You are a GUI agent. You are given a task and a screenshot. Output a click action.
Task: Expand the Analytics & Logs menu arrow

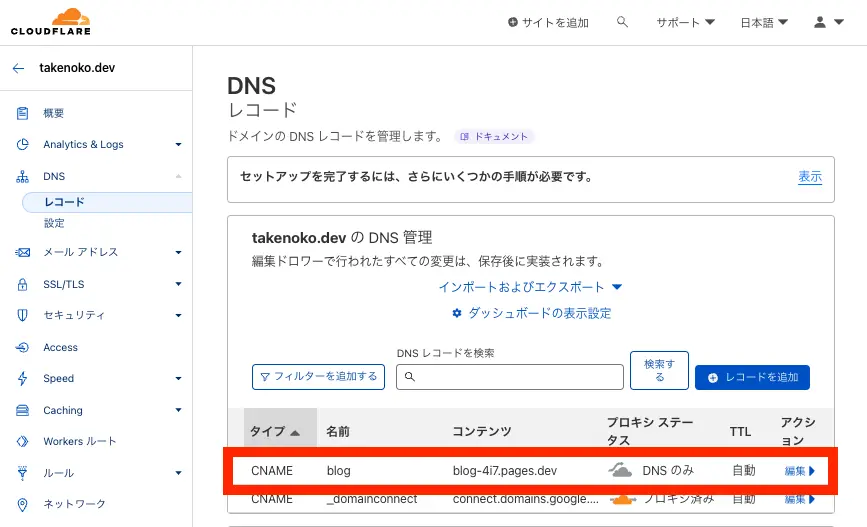click(178, 144)
